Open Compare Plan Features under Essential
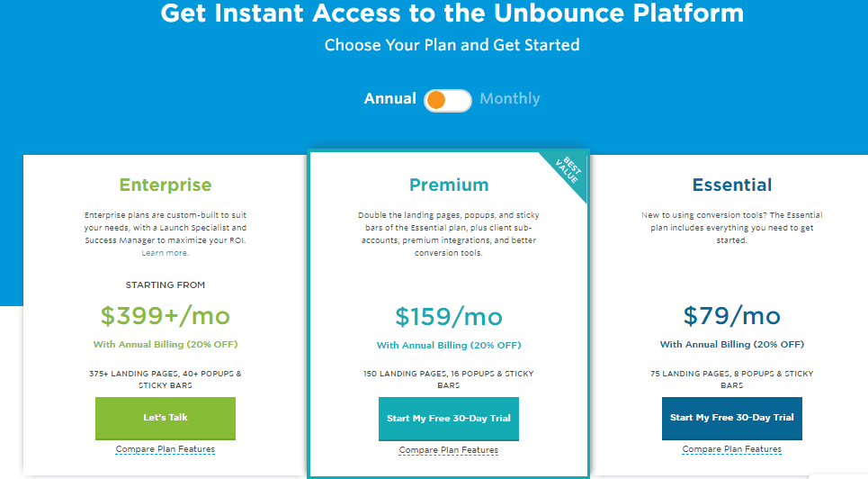This screenshot has width=868, height=479. point(732,449)
